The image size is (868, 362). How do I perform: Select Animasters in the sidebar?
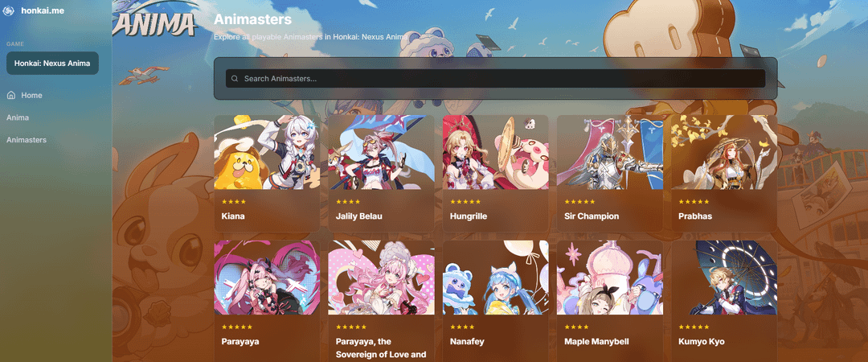(27, 140)
